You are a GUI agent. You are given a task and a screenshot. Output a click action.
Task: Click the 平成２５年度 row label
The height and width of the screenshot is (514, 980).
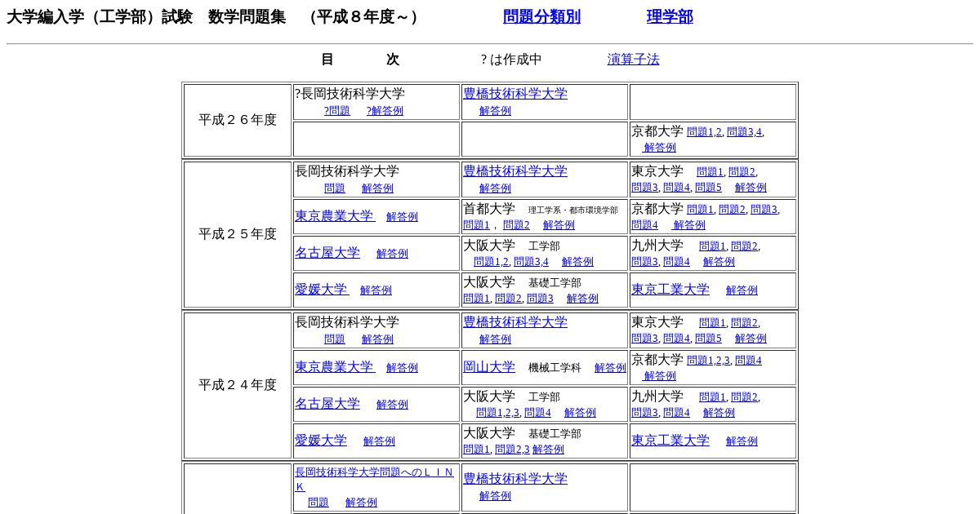(x=238, y=234)
